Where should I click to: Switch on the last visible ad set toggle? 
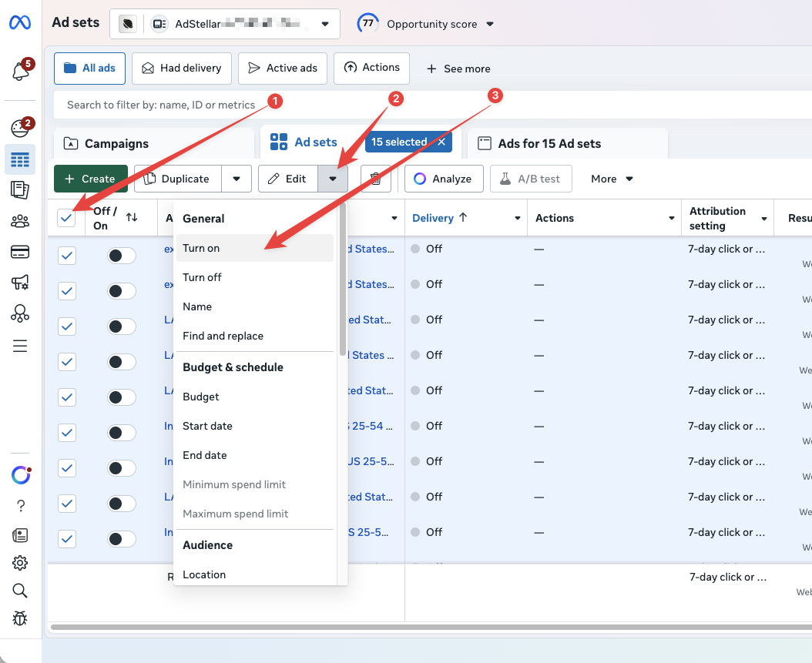pyautogui.click(x=122, y=539)
